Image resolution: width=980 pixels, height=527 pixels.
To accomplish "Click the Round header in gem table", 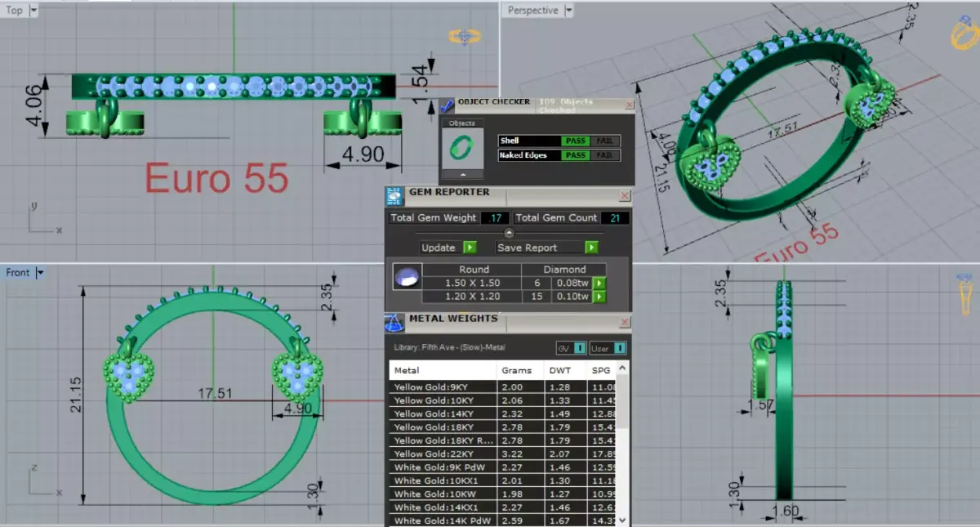I will (x=474, y=269).
